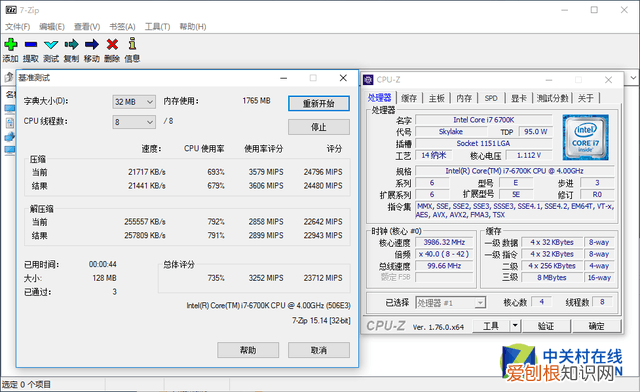Switch to the 显卡 tab
The image size is (640, 392).
point(519,98)
